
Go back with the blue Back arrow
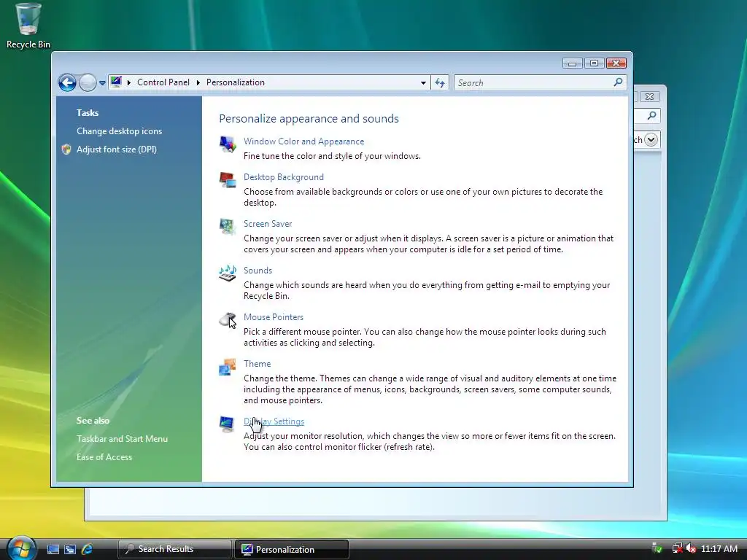(x=67, y=83)
